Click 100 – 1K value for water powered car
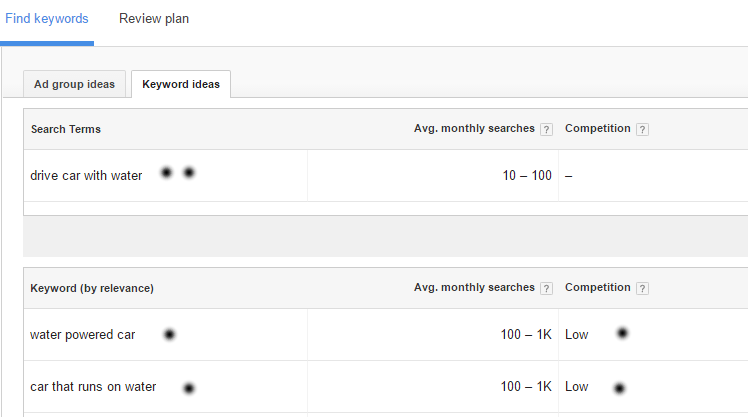Viewport: 748px width, 417px height. point(526,335)
